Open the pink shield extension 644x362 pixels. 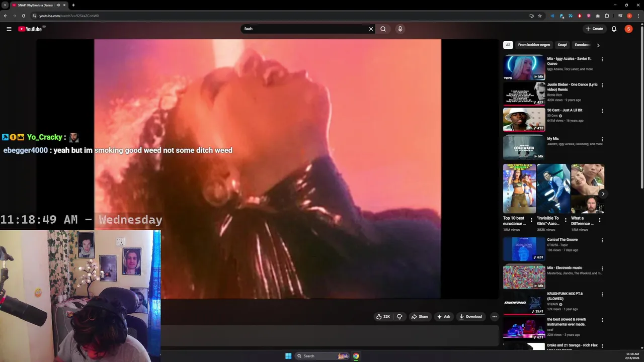(x=589, y=16)
